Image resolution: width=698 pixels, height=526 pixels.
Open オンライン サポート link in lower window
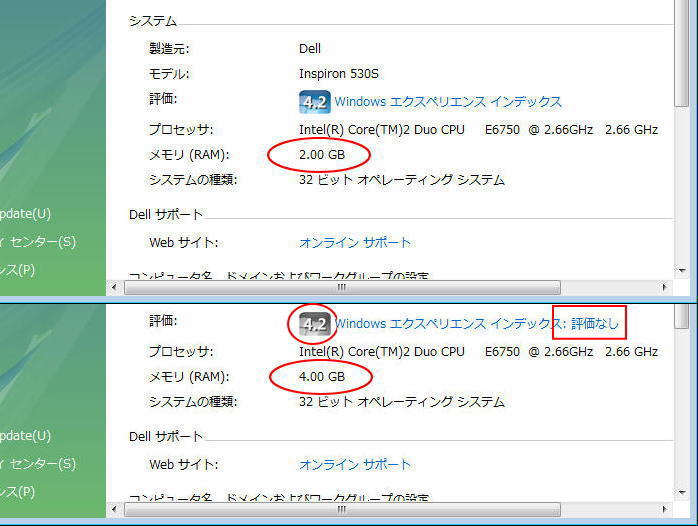click(x=355, y=465)
